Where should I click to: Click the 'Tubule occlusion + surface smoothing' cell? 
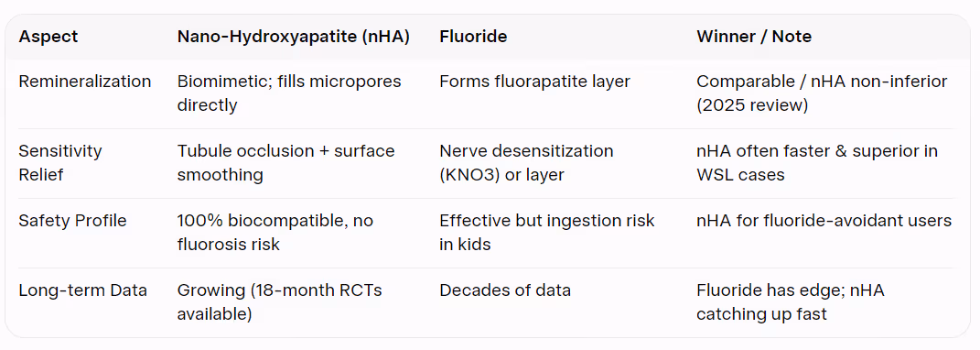tap(285, 162)
